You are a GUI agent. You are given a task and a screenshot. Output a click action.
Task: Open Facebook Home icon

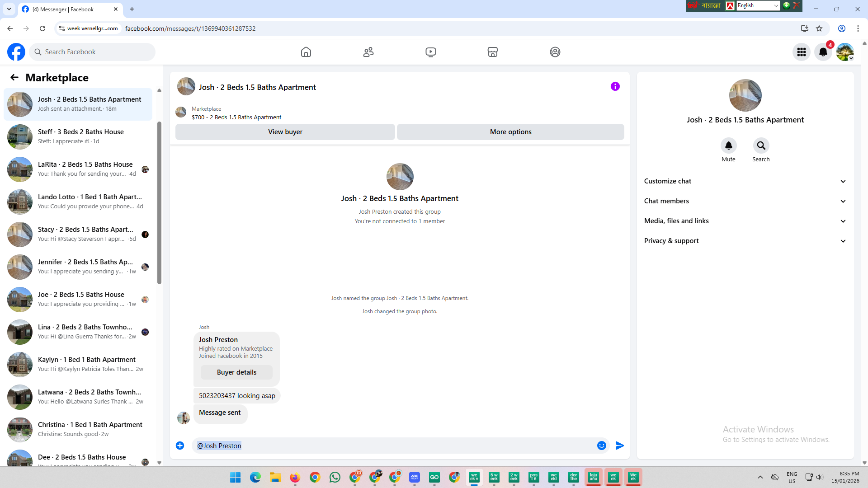coord(306,52)
